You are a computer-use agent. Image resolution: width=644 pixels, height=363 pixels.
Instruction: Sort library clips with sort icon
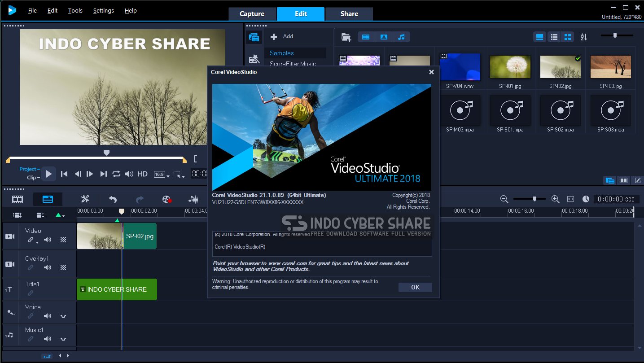[x=584, y=37]
